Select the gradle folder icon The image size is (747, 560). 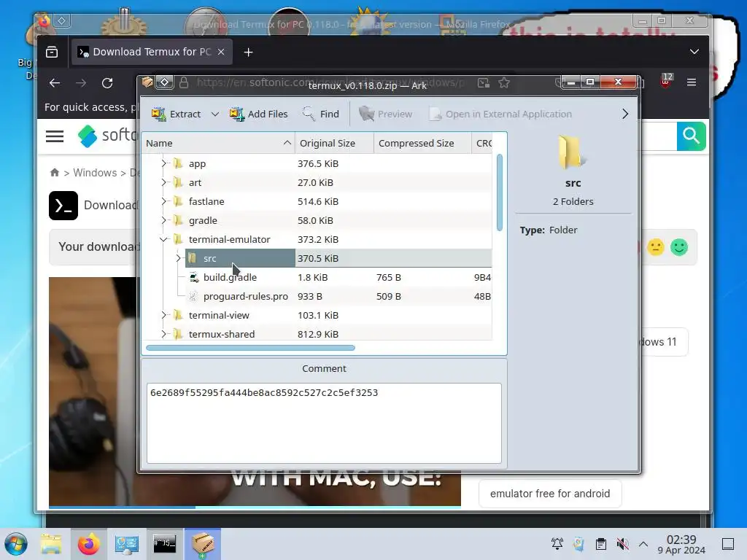[x=178, y=220]
